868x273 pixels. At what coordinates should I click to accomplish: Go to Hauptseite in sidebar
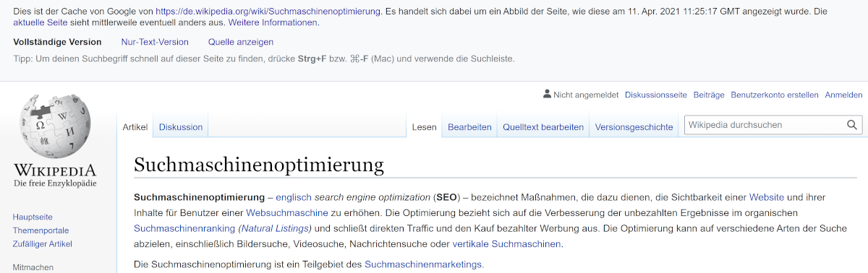click(33, 217)
